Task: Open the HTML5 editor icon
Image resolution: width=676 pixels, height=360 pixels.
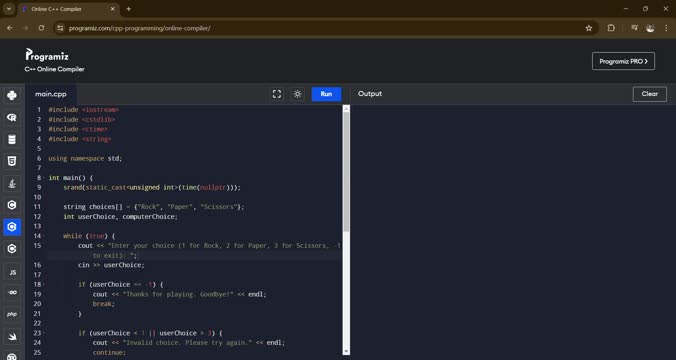Action: (x=12, y=161)
